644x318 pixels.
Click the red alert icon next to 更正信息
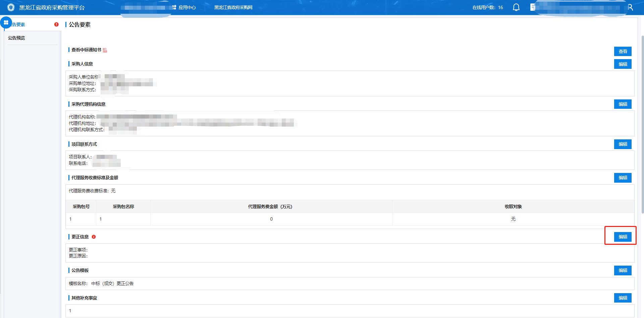(94, 237)
